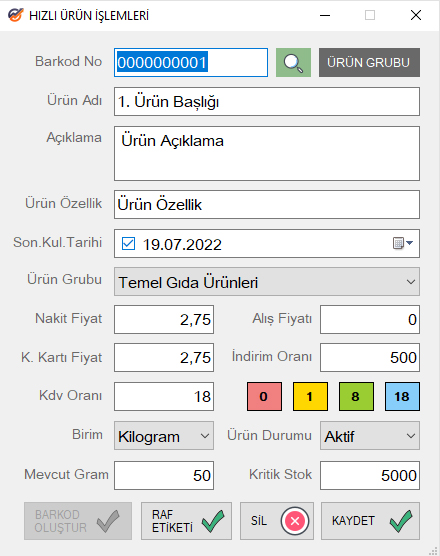Focus the Nakit Fiyat input field
This screenshot has width=440, height=556.
tap(164, 319)
